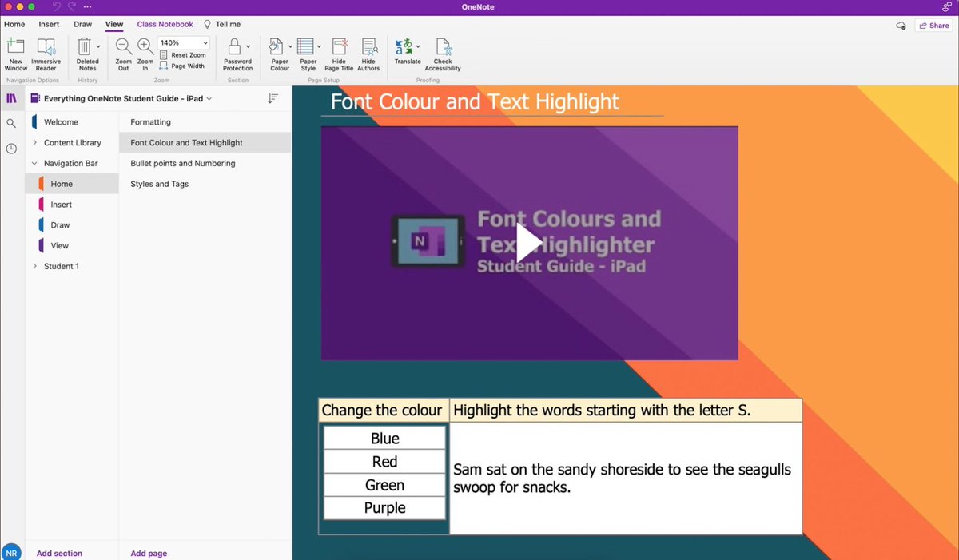
Task: Click the Paper Colour icon
Action: pos(277,46)
